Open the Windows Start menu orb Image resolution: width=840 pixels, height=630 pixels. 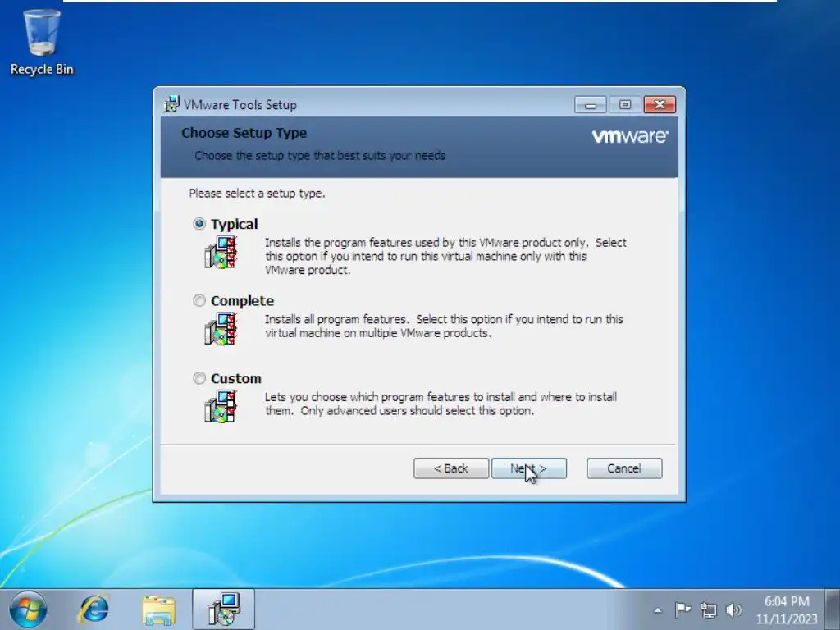[x=28, y=609]
